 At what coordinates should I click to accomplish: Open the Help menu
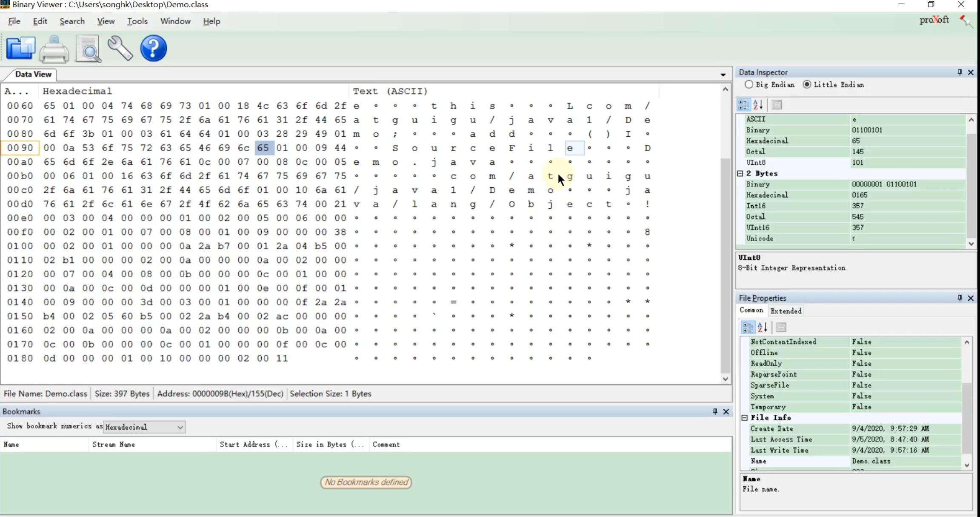[211, 21]
